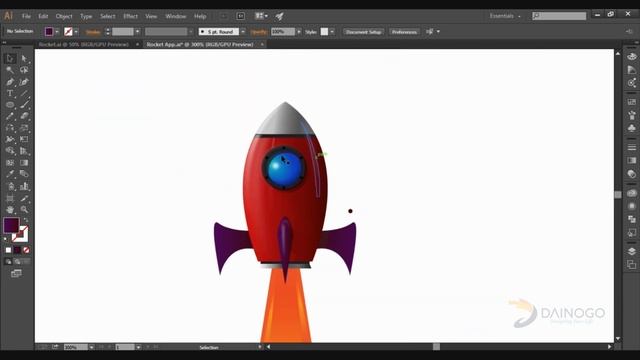This screenshot has height=360, width=640.
Task: Expand the opacity value dropdown
Action: pyautogui.click(x=299, y=31)
